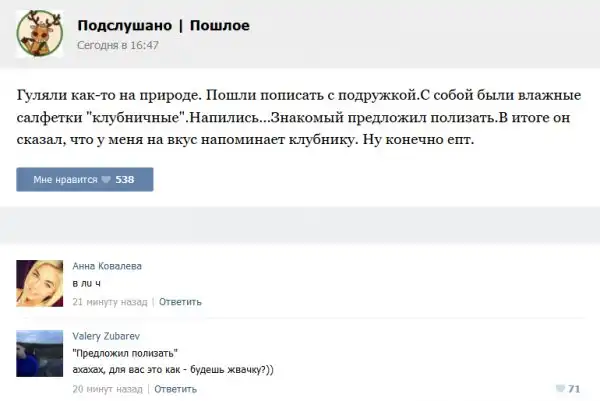
Task: Click the 21 минуту назад timestamp
Action: click(110, 301)
